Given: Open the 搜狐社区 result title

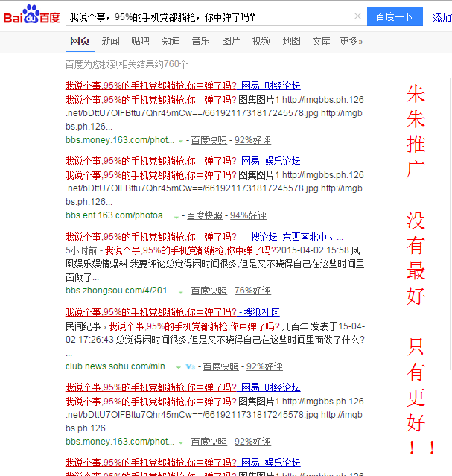Looking at the screenshot, I should pyautogui.click(x=173, y=312).
